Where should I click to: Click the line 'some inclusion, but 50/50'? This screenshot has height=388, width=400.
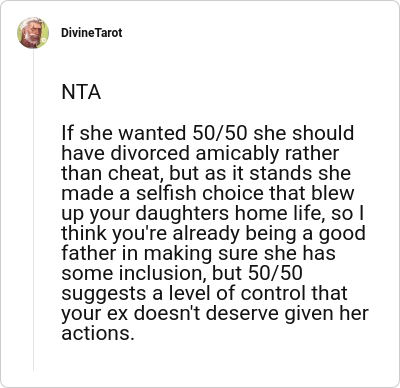tap(182, 273)
